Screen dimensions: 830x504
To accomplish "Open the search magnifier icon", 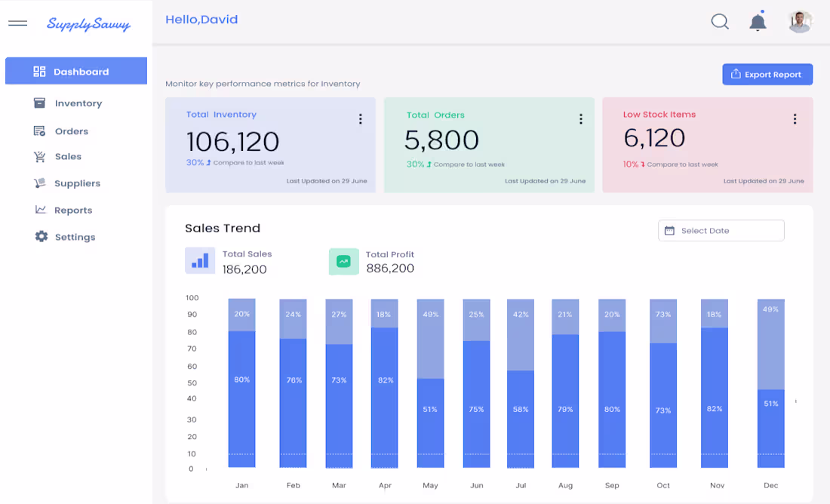I will (x=719, y=22).
